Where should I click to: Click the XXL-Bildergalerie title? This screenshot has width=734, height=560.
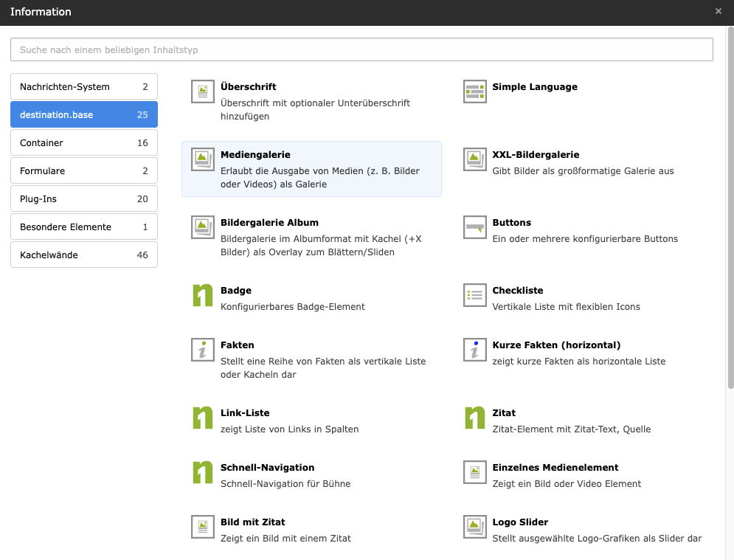pos(536,154)
